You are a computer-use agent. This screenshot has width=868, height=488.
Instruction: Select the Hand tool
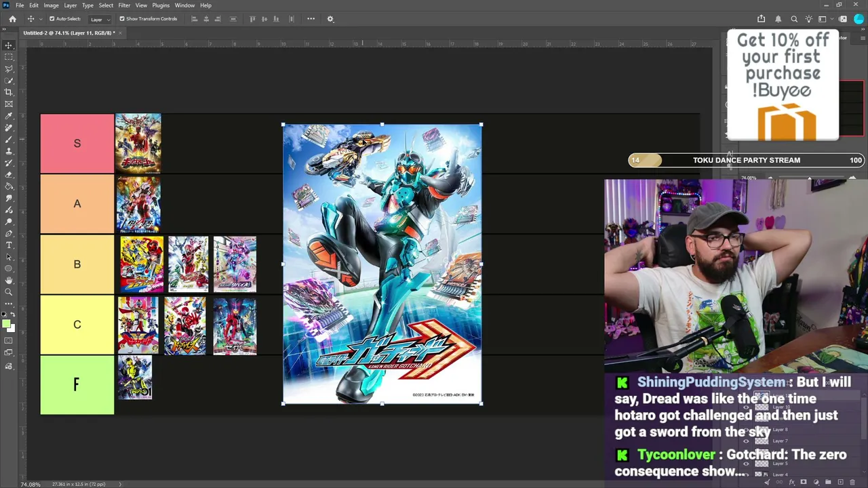pyautogui.click(x=9, y=281)
